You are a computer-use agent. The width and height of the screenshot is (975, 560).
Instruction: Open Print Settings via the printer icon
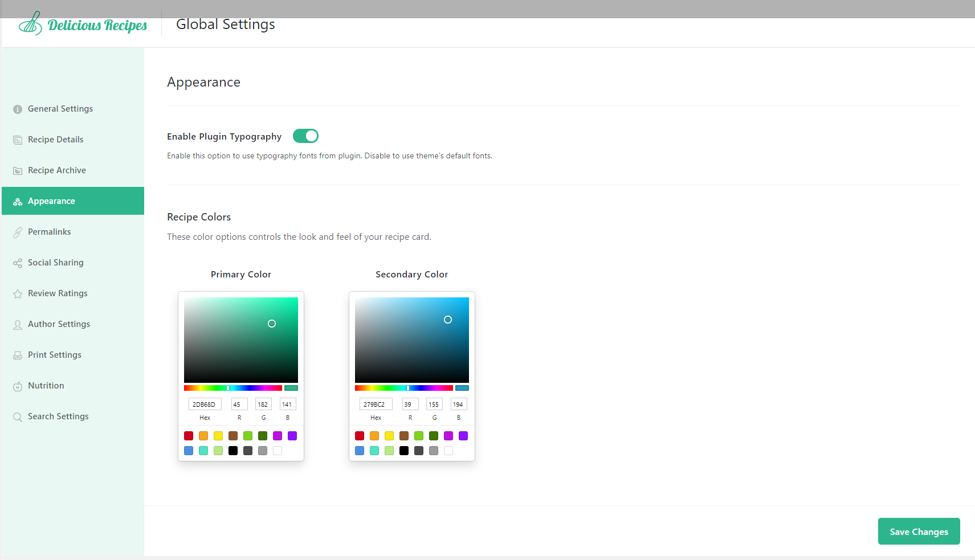tap(18, 354)
